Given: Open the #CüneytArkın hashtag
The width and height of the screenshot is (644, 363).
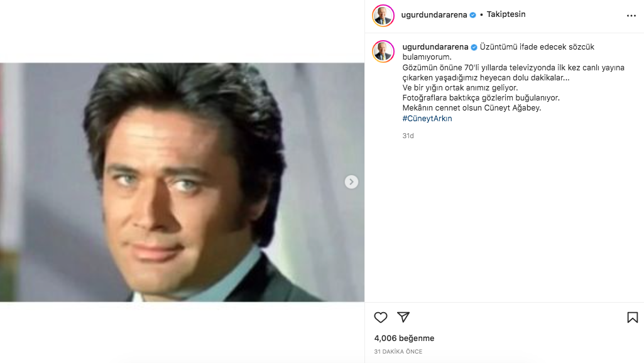Looking at the screenshot, I should coord(427,118).
